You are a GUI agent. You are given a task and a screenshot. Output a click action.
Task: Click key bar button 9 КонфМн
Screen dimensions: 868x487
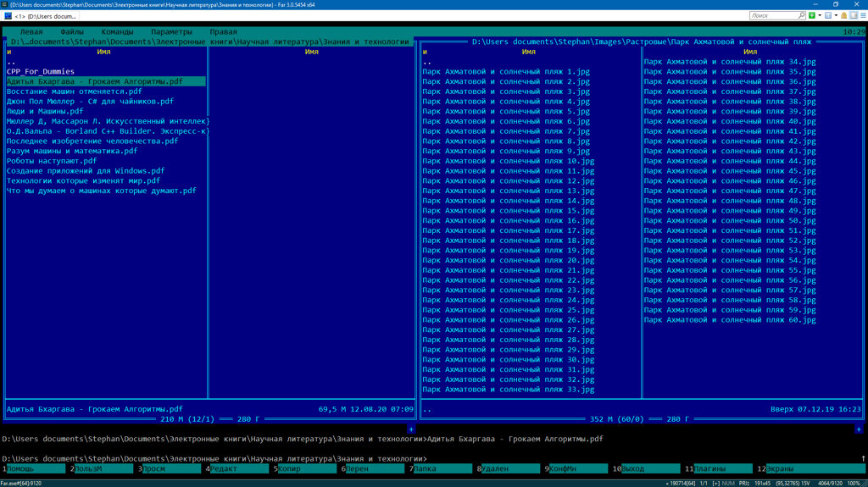click(x=578, y=468)
